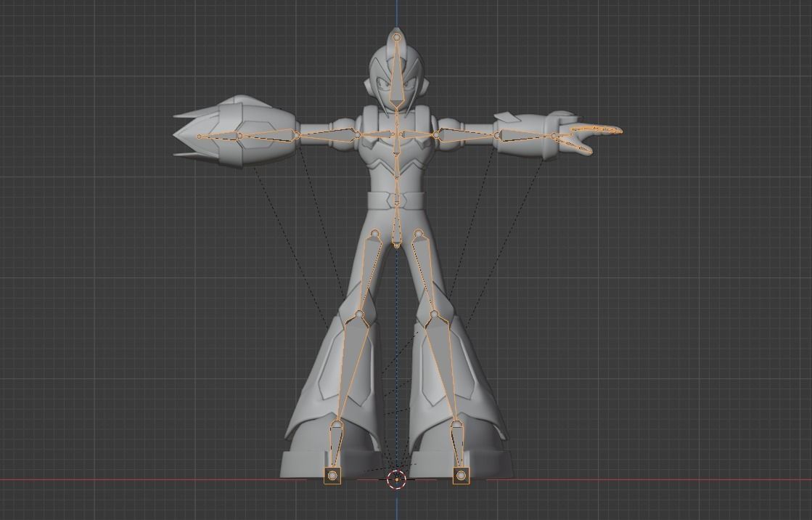Select the spine bone at the belt
This screenshot has width=812, height=520.
[397, 193]
